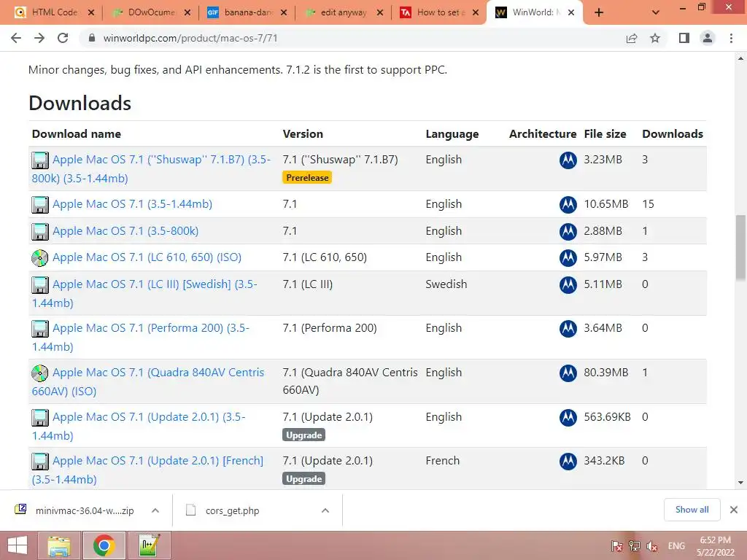Share this page using the share icon
Viewport: 747px width, 560px height.
coord(632,38)
